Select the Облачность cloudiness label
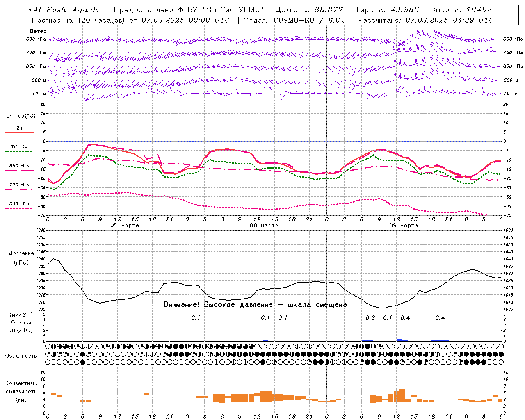The image size is (525, 420). [21, 356]
